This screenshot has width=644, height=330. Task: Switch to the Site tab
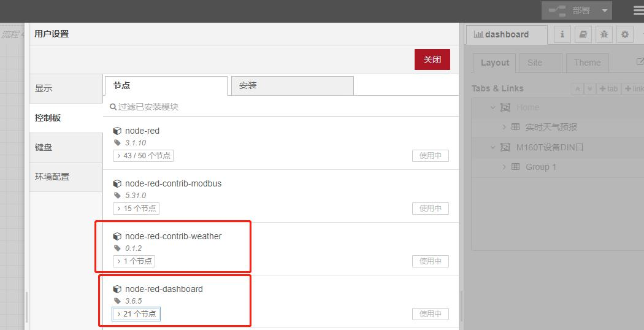pos(541,63)
